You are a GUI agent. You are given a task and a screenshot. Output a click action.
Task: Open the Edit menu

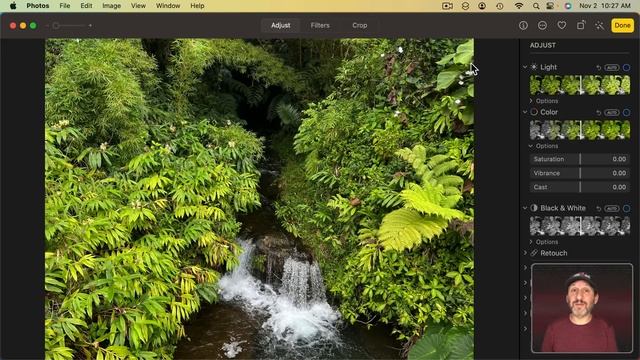[x=86, y=6]
